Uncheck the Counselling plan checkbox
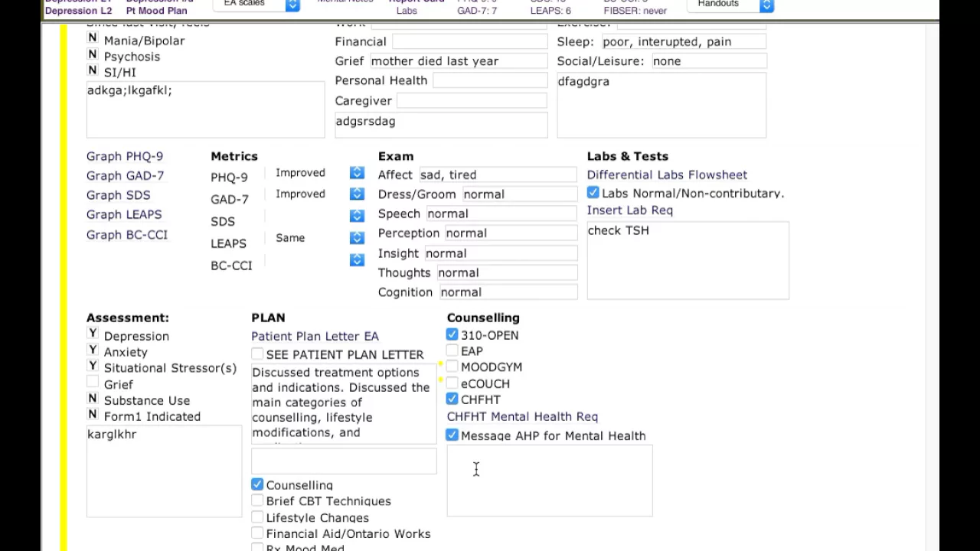Viewport: 980px width, 551px height. click(257, 484)
